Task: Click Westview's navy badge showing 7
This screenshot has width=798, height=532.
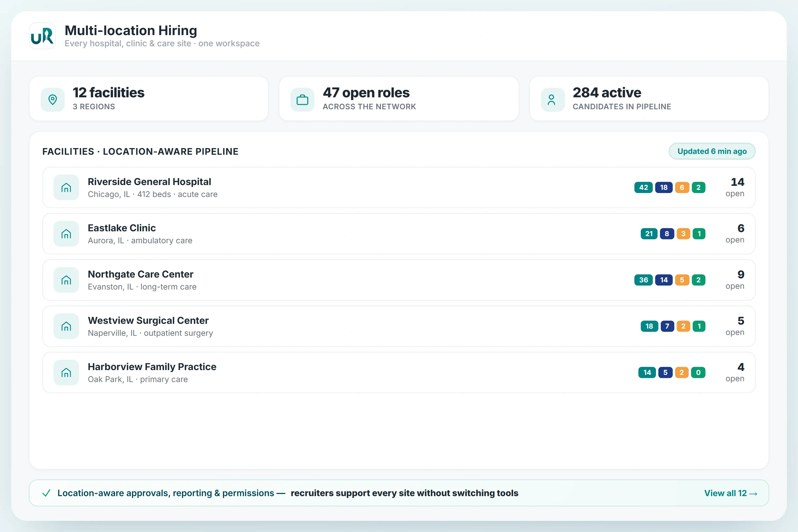Action: pos(667,326)
